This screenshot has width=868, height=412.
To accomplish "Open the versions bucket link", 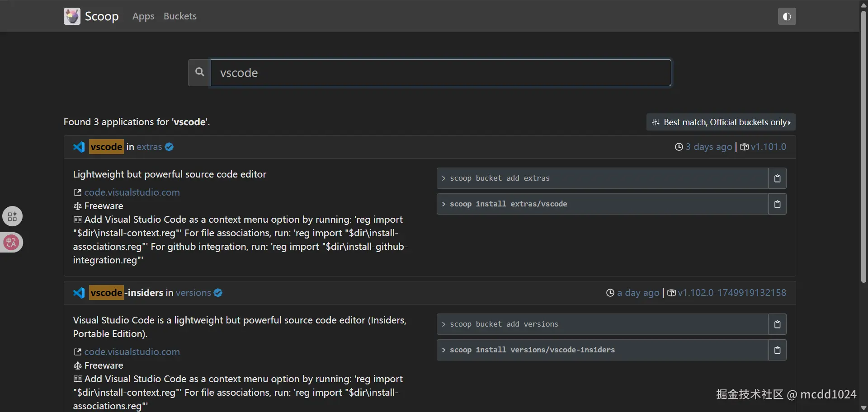I will tap(193, 293).
